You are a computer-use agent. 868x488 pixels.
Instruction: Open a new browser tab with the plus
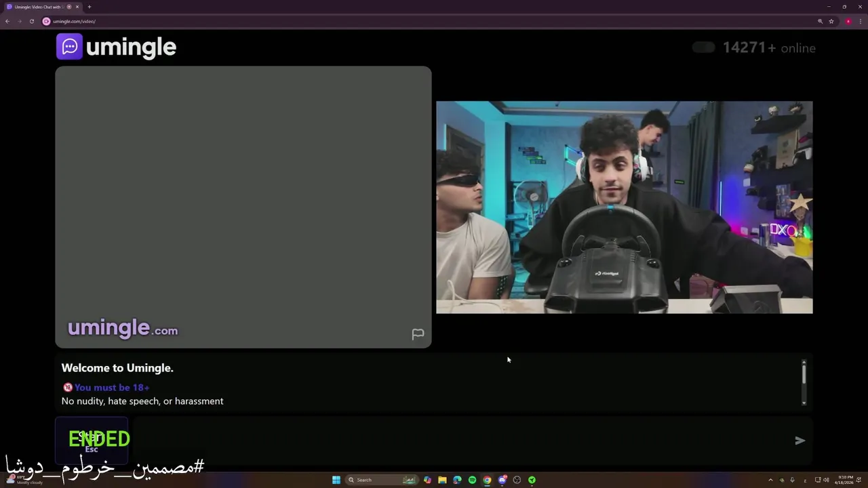pyautogui.click(x=90, y=7)
